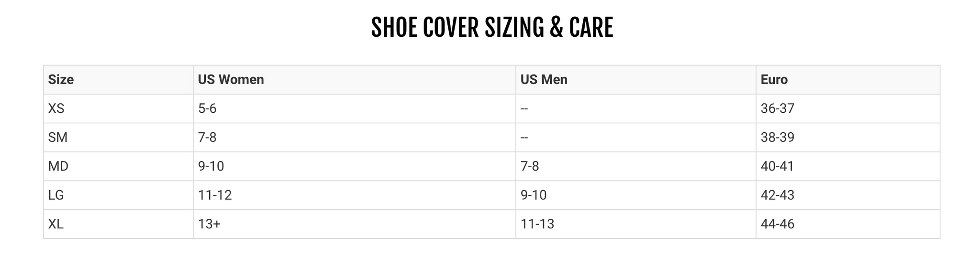This screenshot has width=980, height=267.
Task: Click the 5-6 US Women cell
Action: click(207, 109)
